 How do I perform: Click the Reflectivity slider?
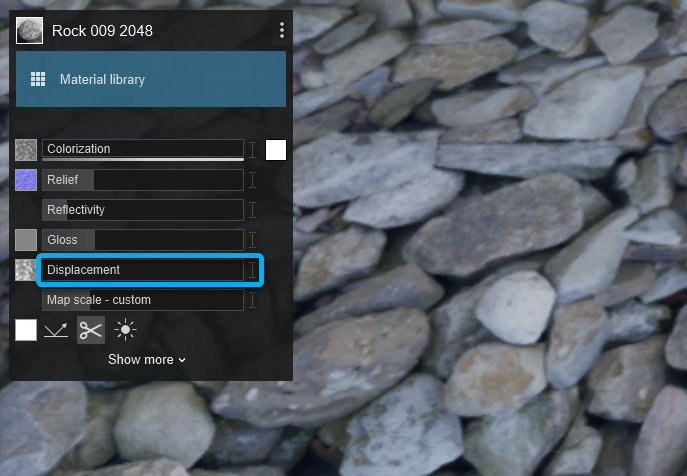click(143, 210)
